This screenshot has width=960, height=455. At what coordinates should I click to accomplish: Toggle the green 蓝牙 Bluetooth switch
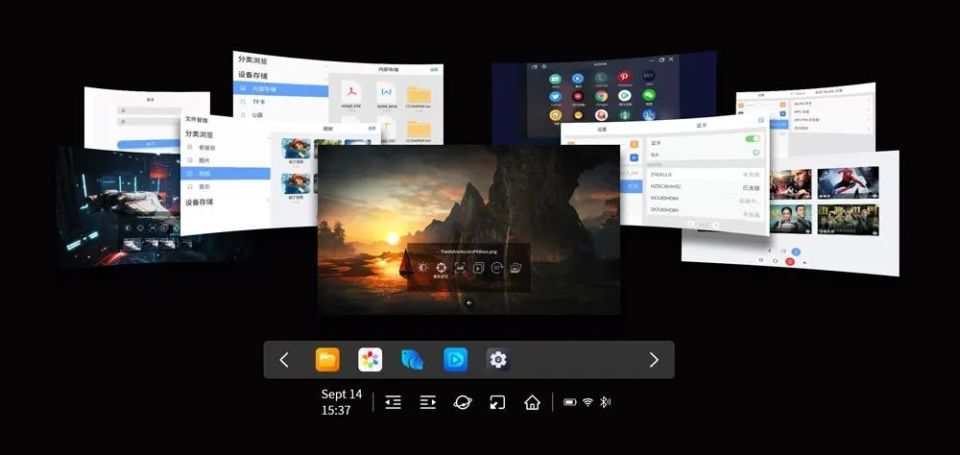(x=752, y=139)
